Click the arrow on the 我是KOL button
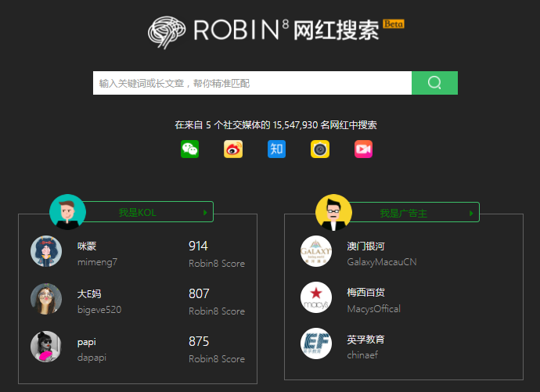540x392 pixels. [205, 212]
